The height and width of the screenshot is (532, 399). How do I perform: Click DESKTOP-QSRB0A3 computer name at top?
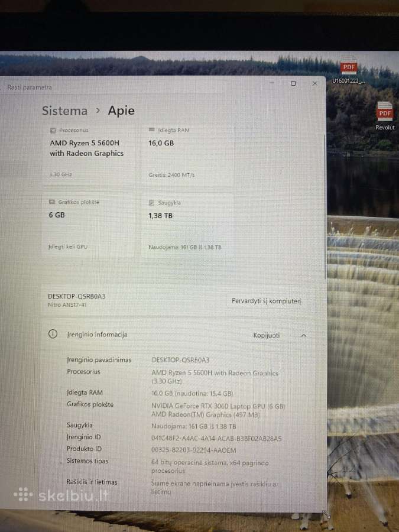pos(77,296)
